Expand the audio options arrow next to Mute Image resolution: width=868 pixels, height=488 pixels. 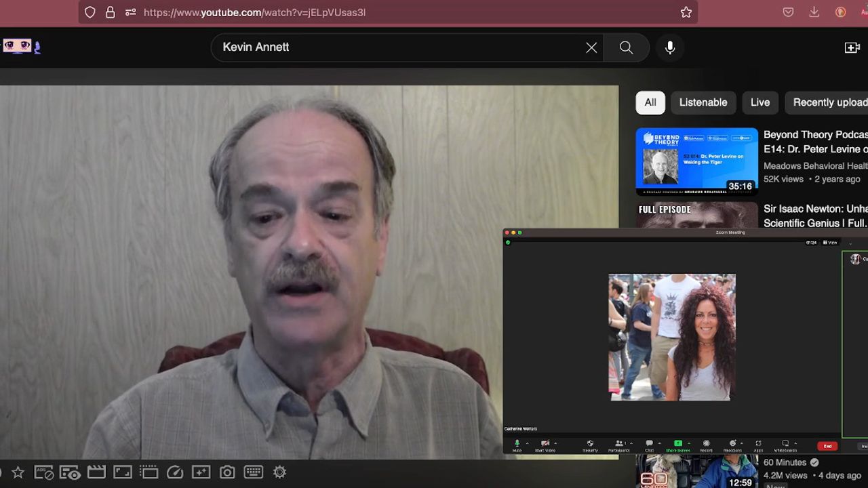(527, 443)
